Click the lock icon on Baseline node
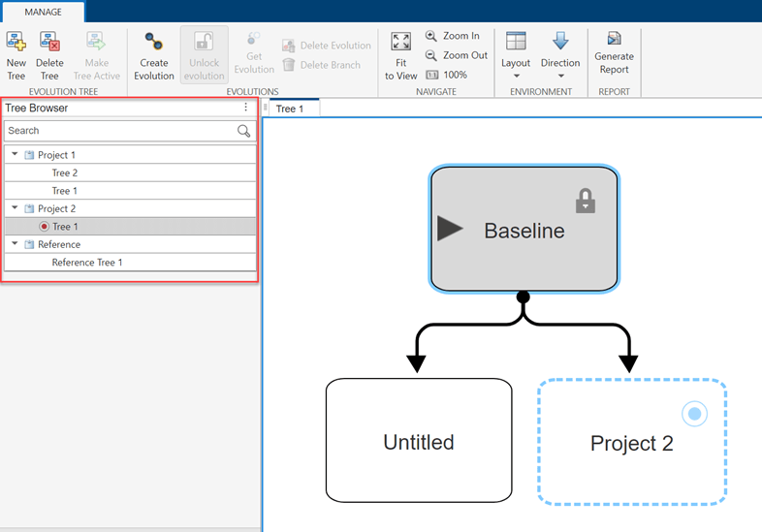Screen dimensions: 762x532 click(x=586, y=201)
